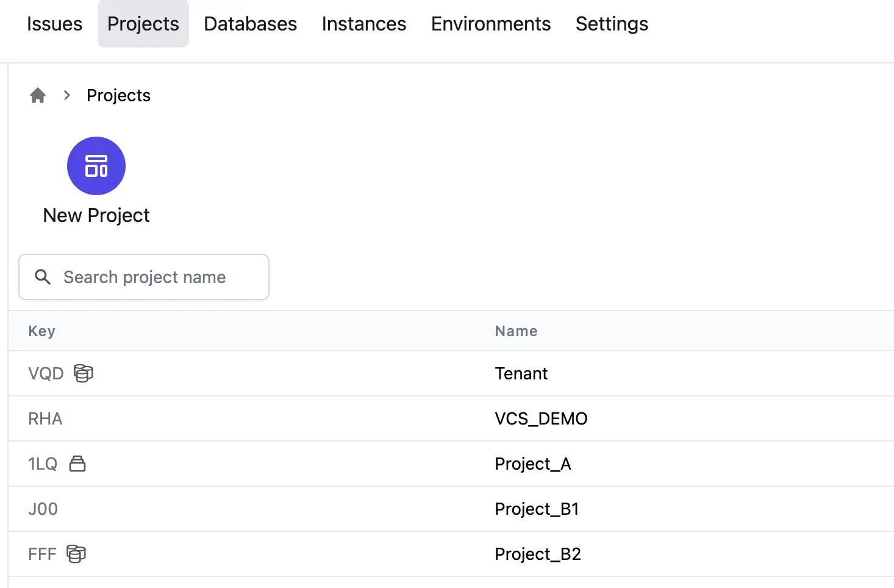
Task: Open the Tenant project
Action: [521, 373]
